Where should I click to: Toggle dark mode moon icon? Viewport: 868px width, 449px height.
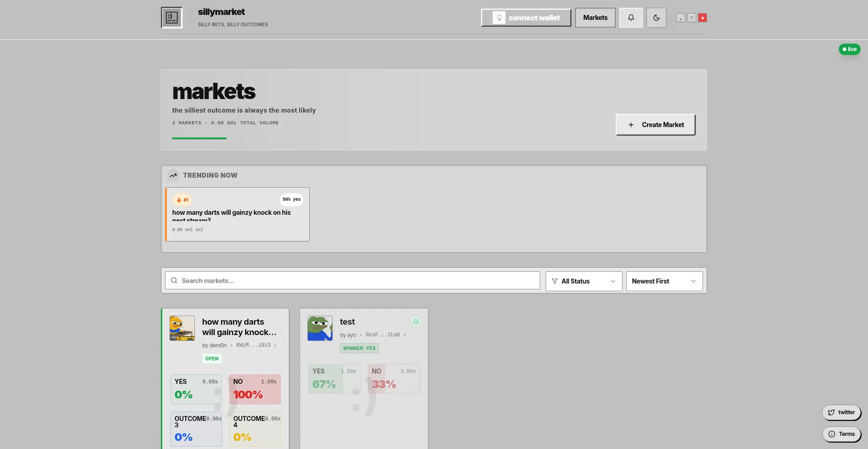tap(656, 18)
